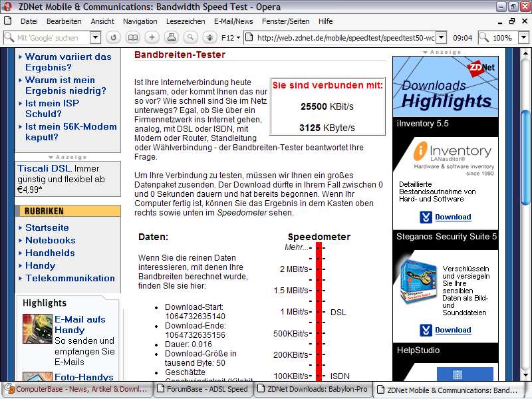This screenshot has height=399, width=532.
Task: Click the red Speedometer bar
Action: click(x=319, y=311)
